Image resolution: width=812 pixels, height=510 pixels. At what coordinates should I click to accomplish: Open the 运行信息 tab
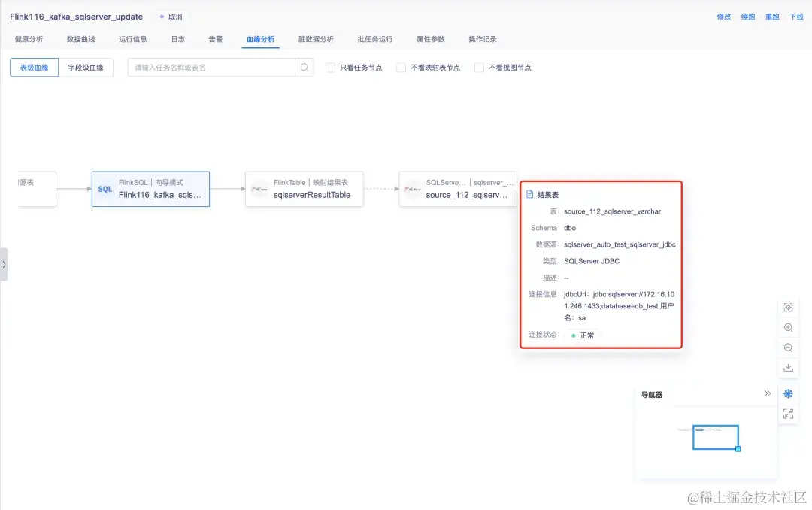132,39
